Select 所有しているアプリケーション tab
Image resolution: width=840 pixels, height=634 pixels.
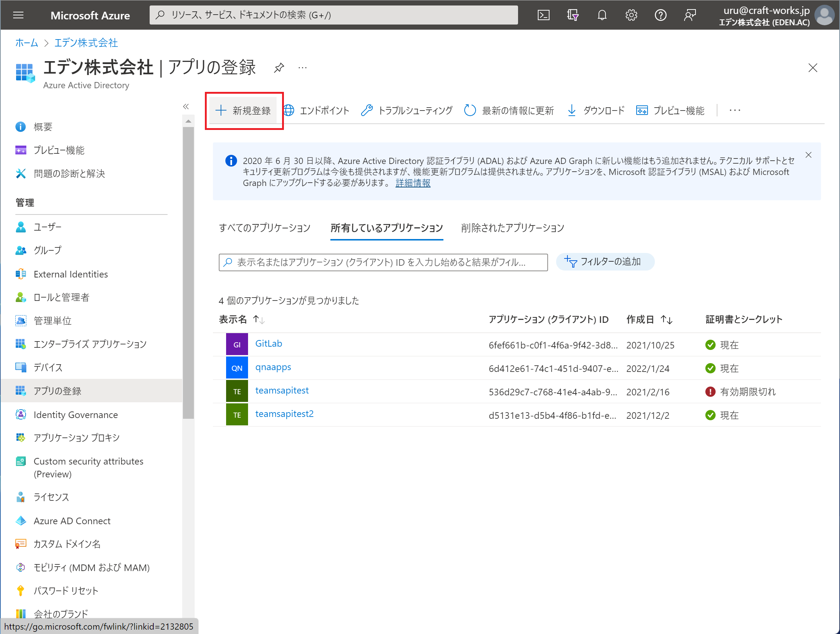387,228
